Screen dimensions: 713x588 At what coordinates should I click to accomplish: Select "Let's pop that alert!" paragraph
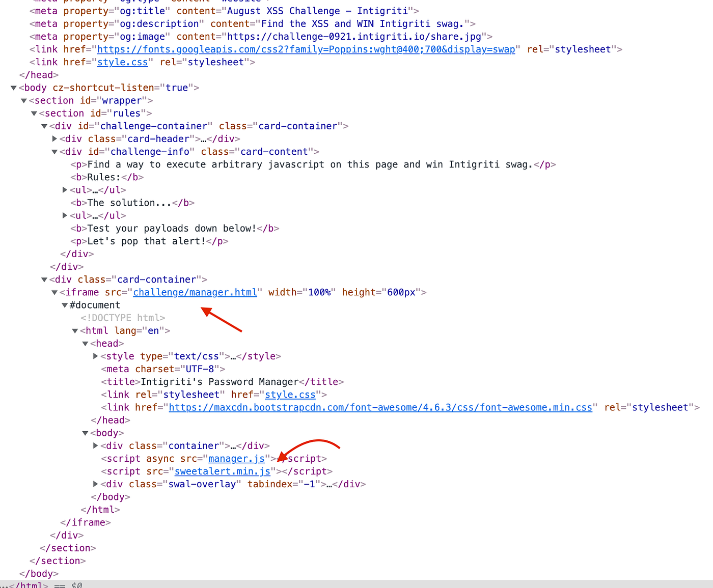149,241
